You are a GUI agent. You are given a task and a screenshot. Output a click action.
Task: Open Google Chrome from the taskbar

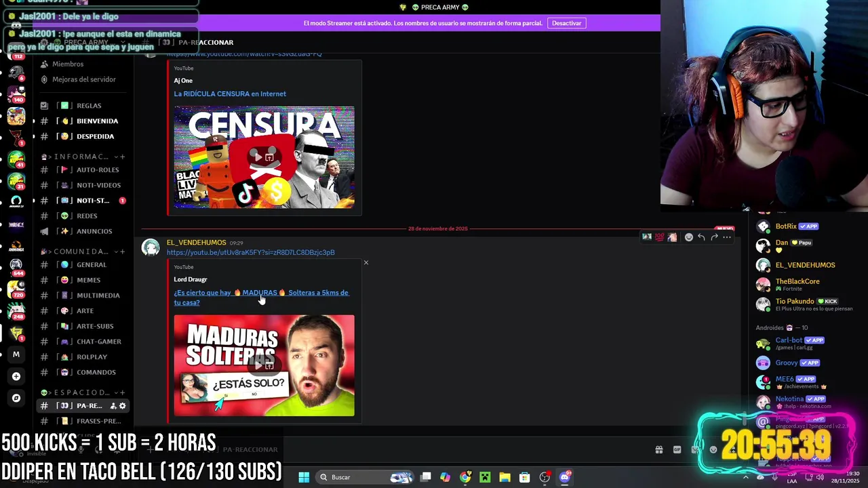pos(465,477)
